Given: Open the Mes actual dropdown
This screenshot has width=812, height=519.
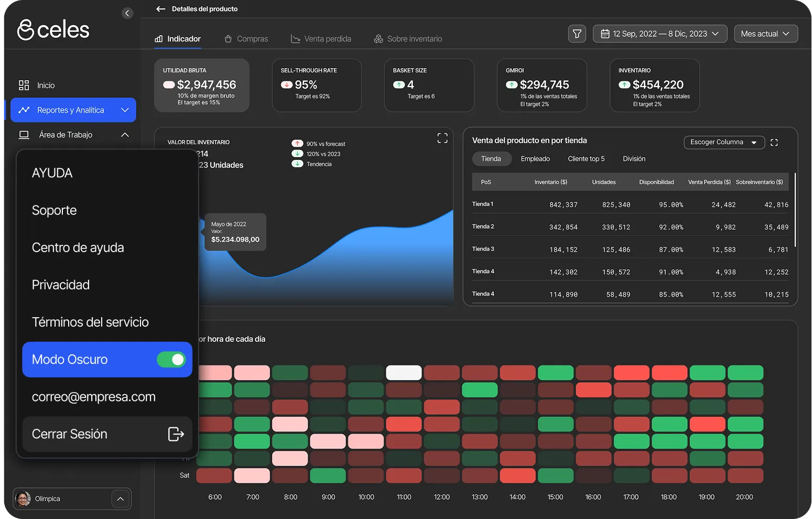Looking at the screenshot, I should (x=765, y=34).
